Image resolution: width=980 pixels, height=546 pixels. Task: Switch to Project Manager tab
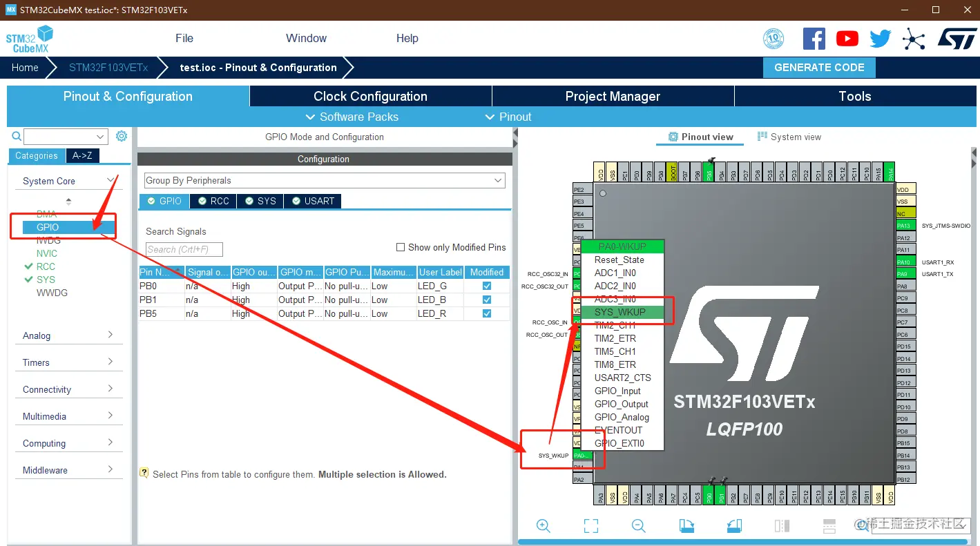613,96
